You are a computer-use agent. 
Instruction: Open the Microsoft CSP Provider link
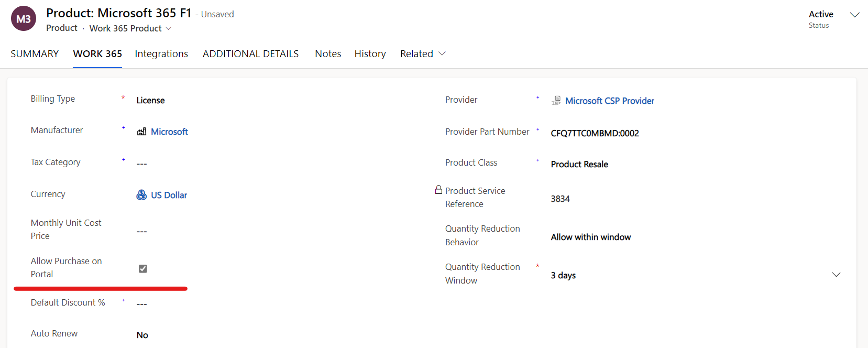point(610,101)
